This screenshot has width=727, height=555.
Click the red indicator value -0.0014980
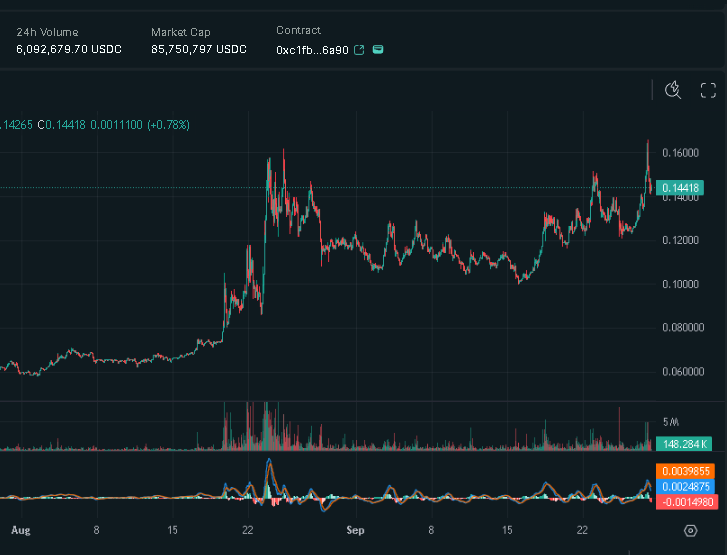pos(688,502)
